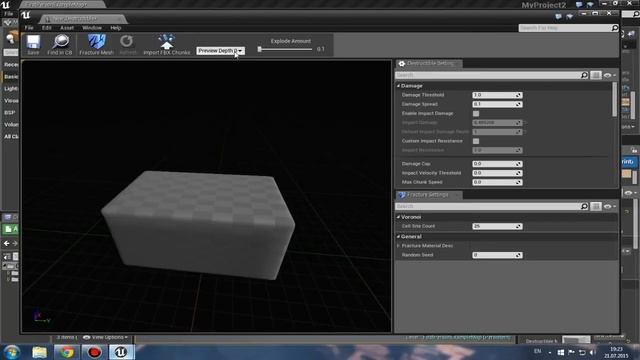Open View Options dropdown in content browser
This screenshot has width=640, height=360.
click(105, 338)
